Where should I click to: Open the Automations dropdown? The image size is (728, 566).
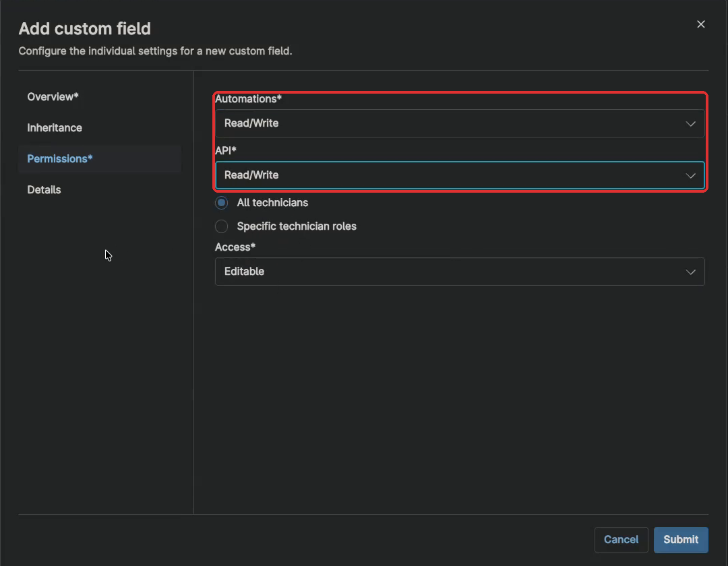(x=460, y=123)
